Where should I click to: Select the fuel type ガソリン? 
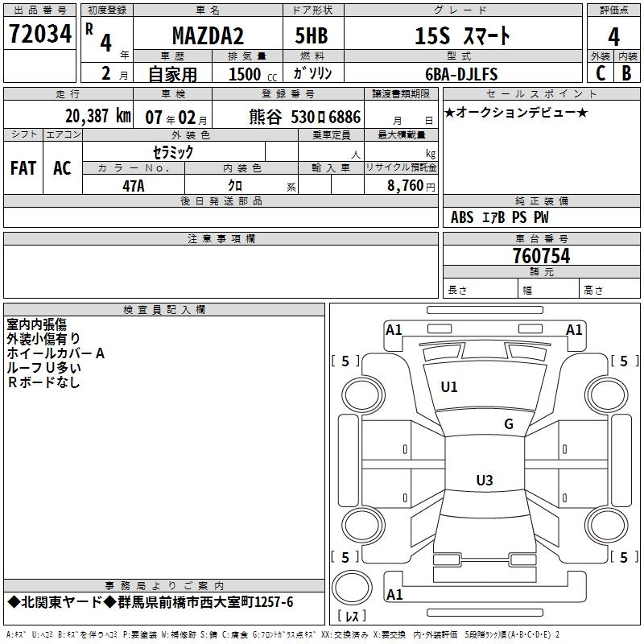[x=312, y=73]
